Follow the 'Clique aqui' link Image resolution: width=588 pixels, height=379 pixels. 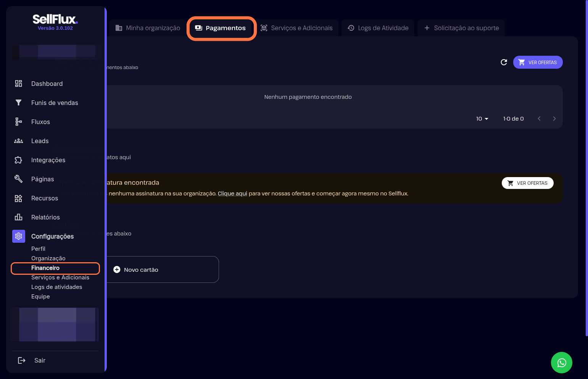232,194
